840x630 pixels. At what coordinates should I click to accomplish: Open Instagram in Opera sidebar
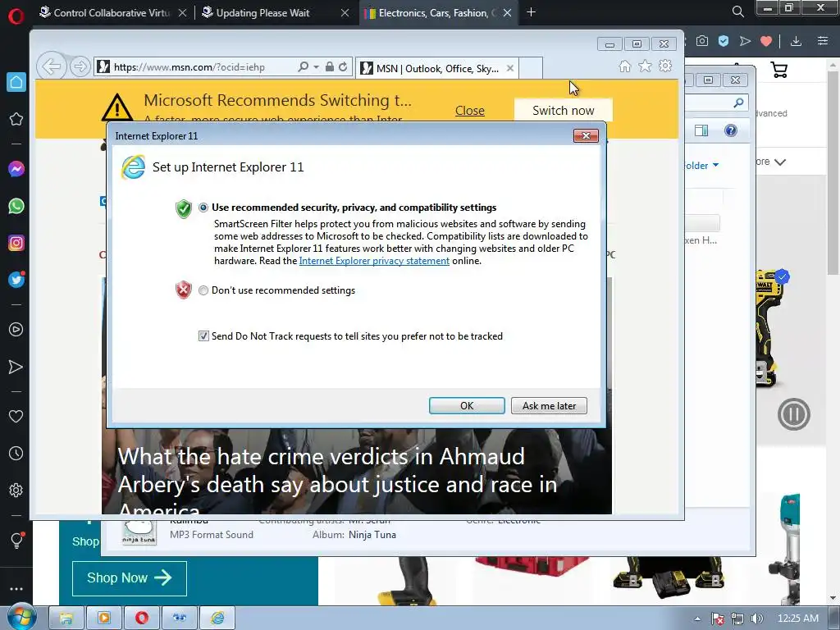(16, 243)
